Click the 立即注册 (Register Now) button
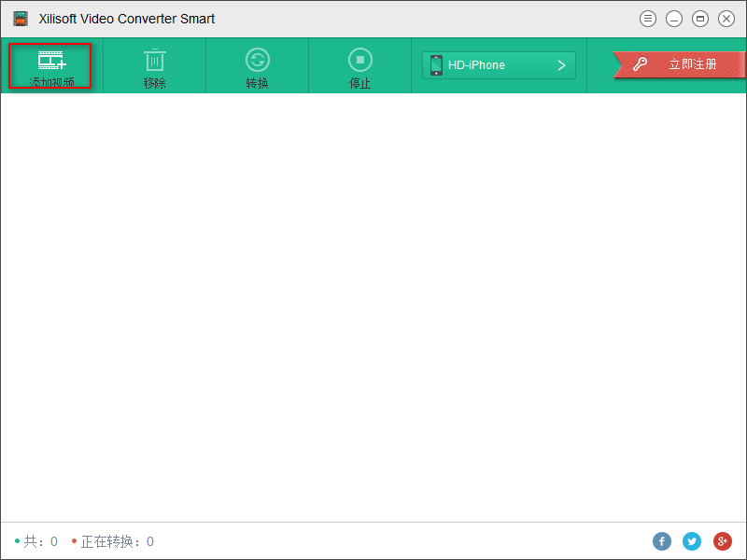Screen dimensions: 747x560 pos(692,63)
